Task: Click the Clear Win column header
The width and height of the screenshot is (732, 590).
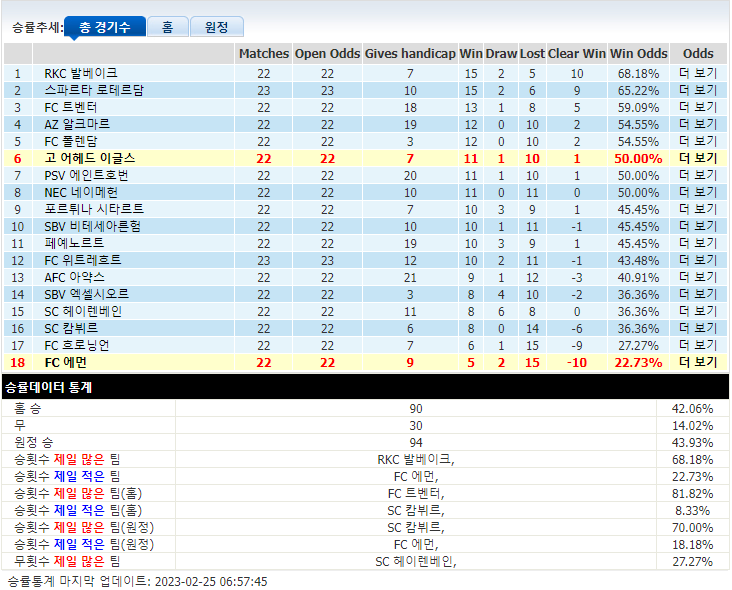Action: 577,54
